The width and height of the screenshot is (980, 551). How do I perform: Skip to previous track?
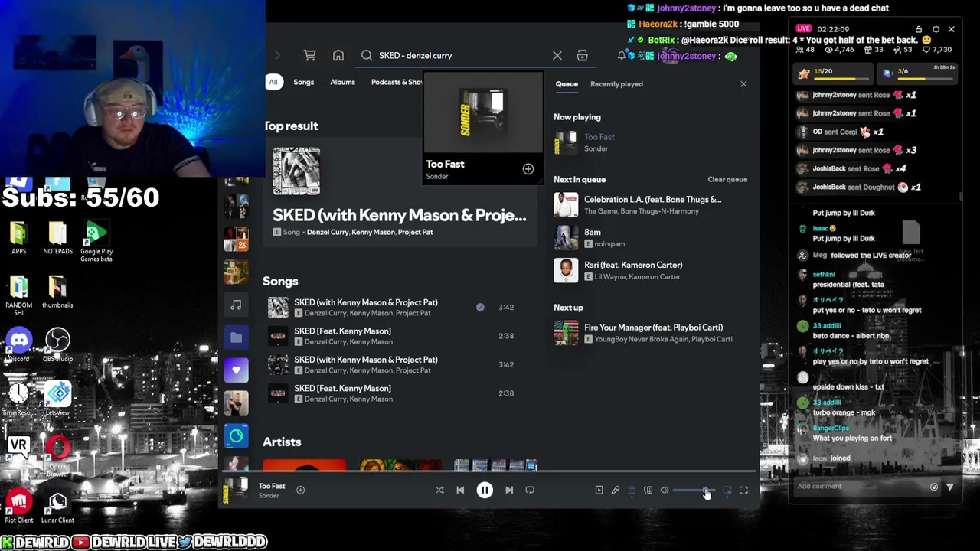(x=460, y=490)
